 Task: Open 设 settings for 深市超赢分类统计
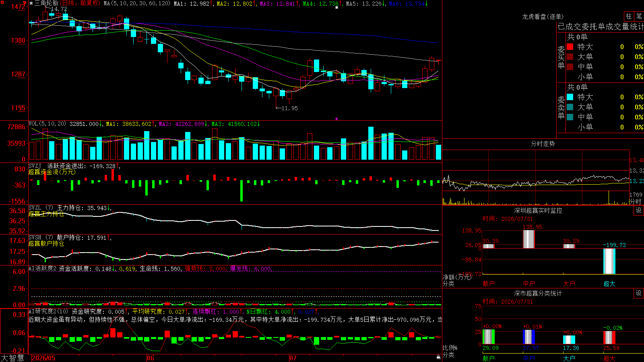pyautogui.click(x=638, y=293)
